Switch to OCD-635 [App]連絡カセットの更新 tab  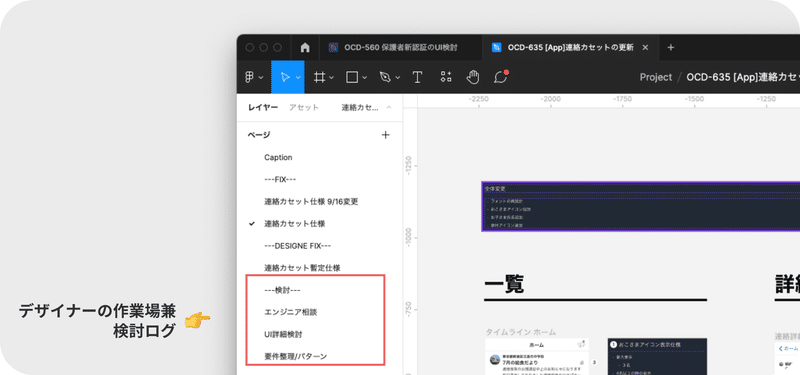click(x=570, y=47)
